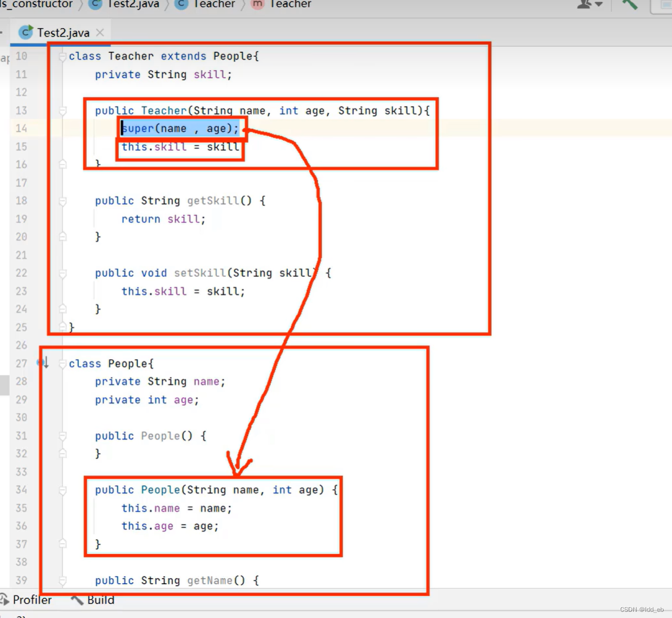The width and height of the screenshot is (672, 618).
Task: Click "this.age = age;" on line 36
Action: (170, 526)
